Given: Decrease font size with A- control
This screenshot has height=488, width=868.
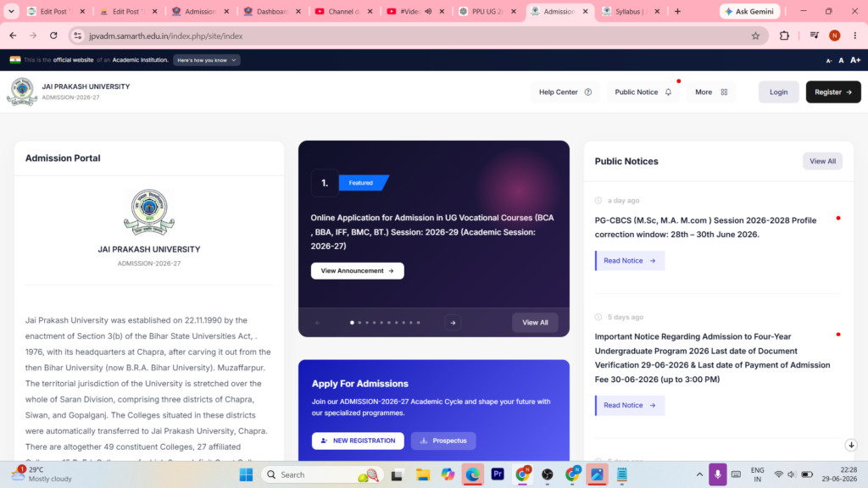Looking at the screenshot, I should pos(829,60).
